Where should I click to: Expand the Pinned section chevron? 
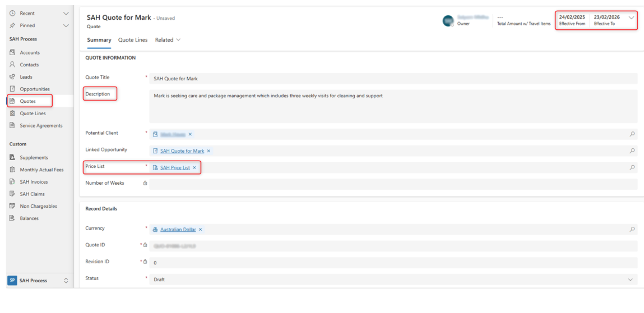[66, 25]
